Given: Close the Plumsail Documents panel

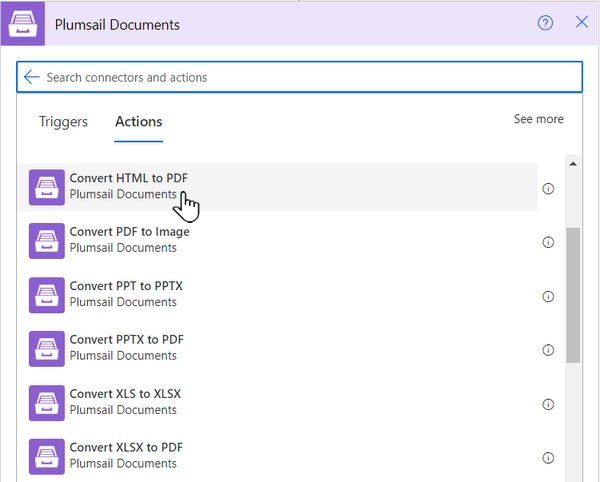Looking at the screenshot, I should pos(582,22).
